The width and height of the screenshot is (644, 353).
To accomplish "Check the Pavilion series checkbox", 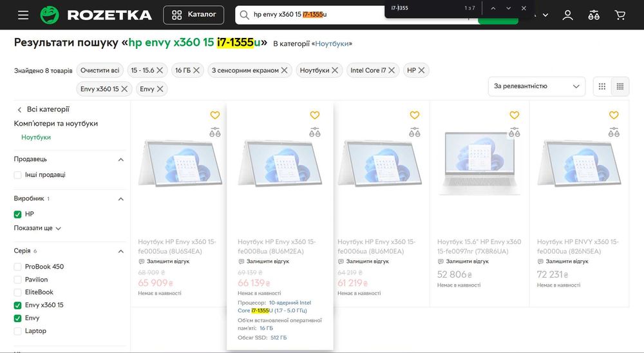I will (17, 280).
